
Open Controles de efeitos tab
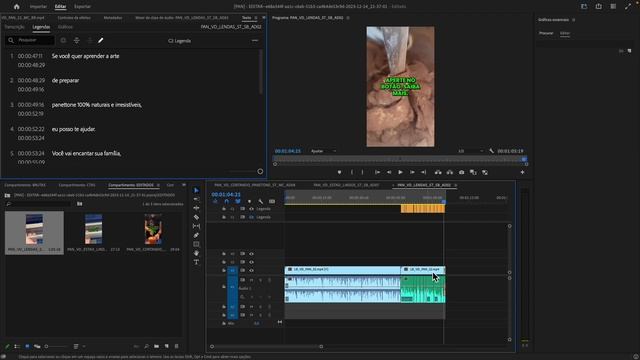tap(74, 18)
